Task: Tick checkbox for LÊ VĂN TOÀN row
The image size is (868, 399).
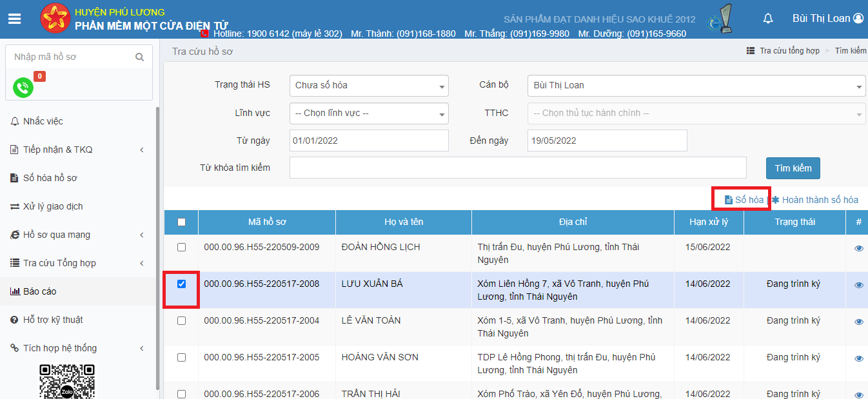Action: click(181, 320)
